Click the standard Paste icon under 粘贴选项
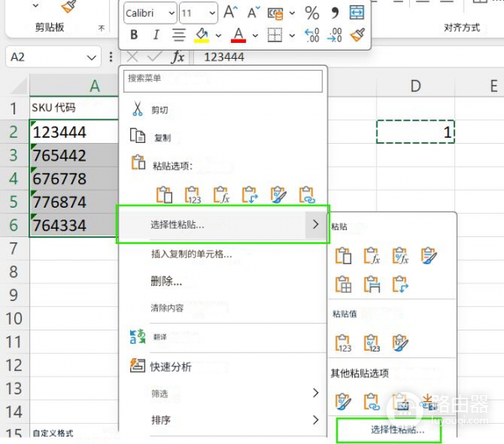The width and height of the screenshot is (504, 444). pyautogui.click(x=165, y=195)
